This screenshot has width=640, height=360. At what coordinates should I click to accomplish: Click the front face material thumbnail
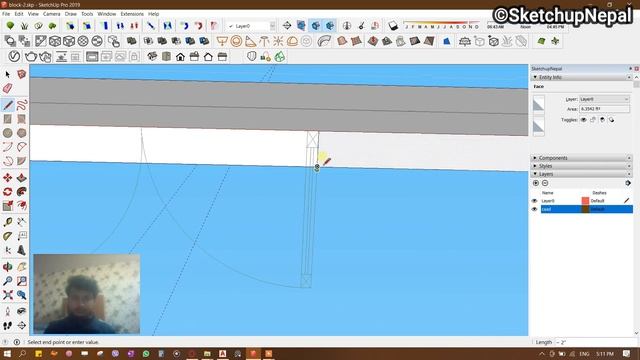coord(538,103)
